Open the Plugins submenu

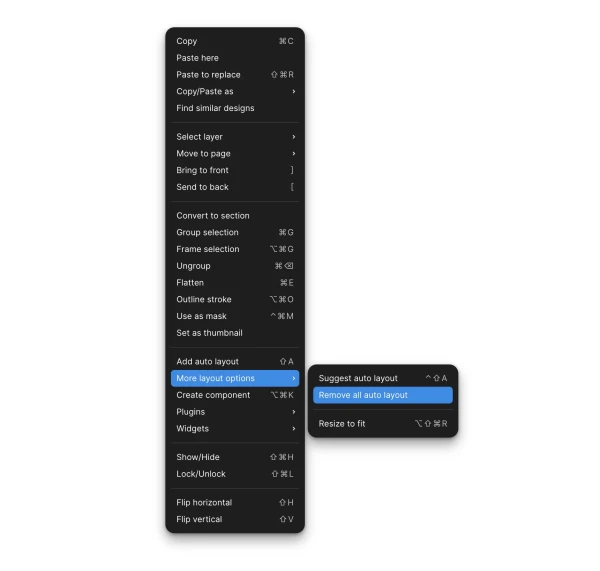pos(235,412)
